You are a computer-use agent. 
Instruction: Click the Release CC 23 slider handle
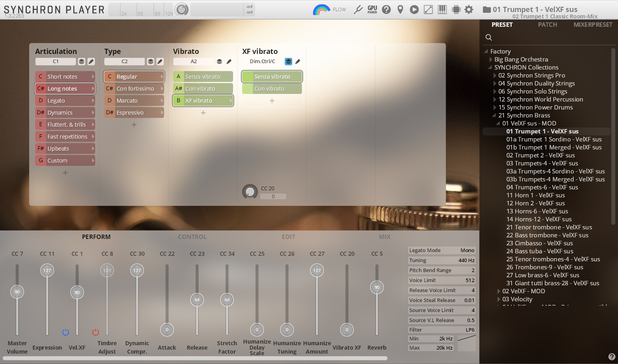[x=197, y=300]
